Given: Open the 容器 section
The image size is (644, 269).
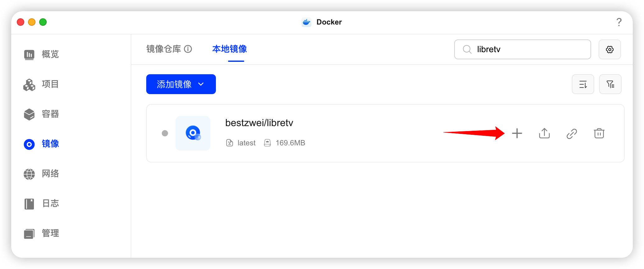Looking at the screenshot, I should click(41, 114).
